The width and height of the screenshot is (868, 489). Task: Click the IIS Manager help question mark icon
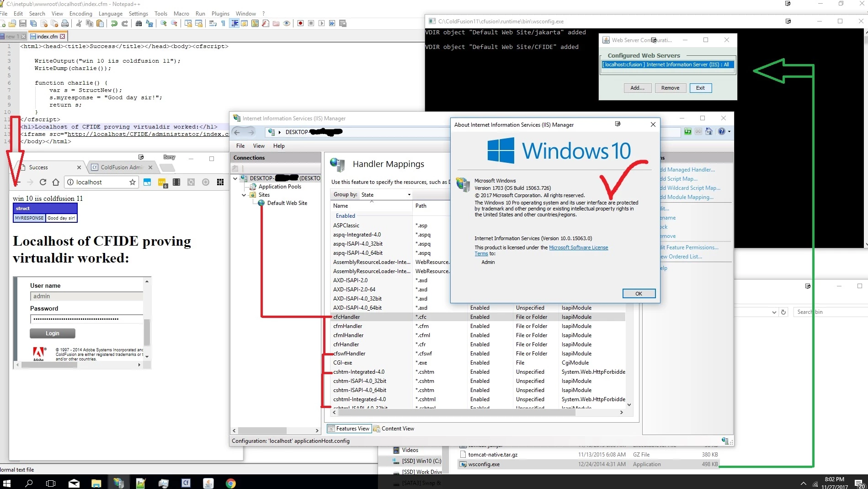pyautogui.click(x=721, y=132)
